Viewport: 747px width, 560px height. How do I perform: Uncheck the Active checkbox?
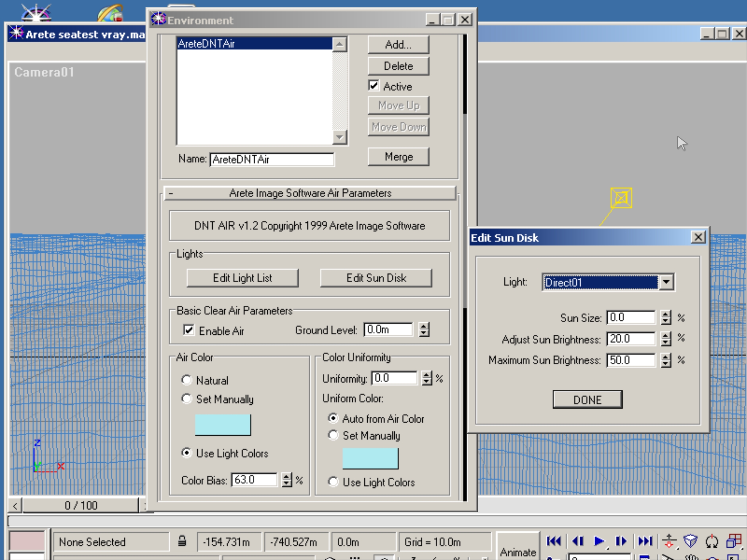click(x=374, y=86)
